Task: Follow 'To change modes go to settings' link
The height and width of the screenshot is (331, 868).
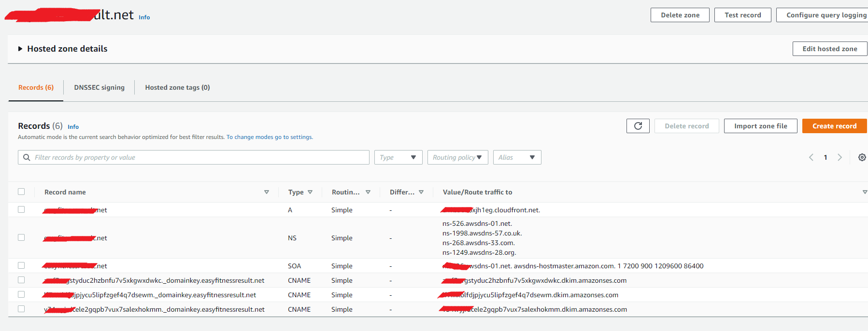Action: point(270,137)
